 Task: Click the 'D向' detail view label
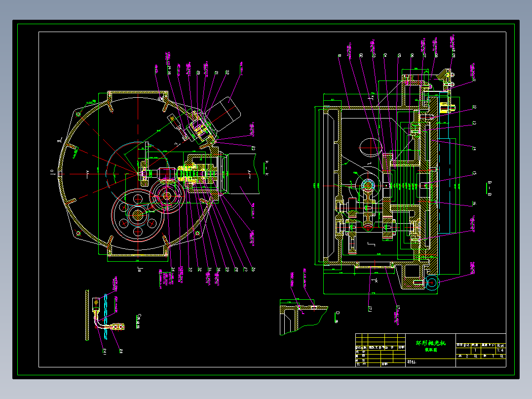tap(337, 317)
